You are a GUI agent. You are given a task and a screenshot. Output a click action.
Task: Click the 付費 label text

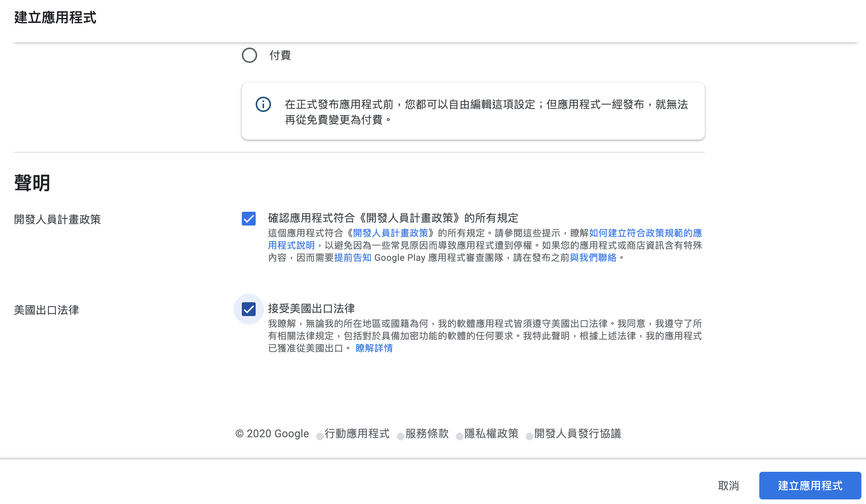tap(280, 55)
